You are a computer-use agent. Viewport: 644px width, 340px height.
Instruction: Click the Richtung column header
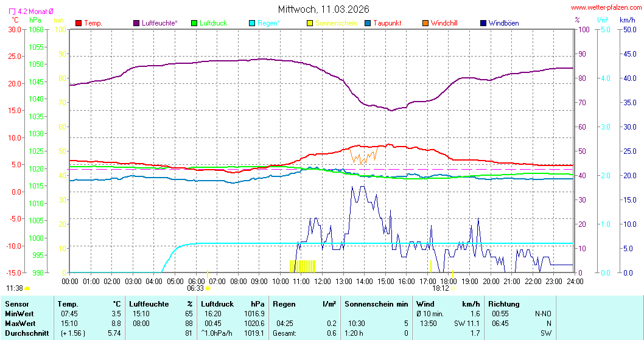[504, 304]
